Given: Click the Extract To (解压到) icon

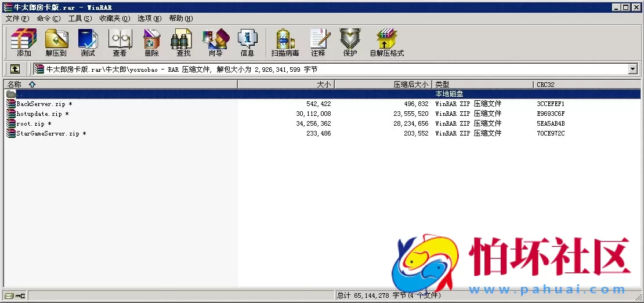Looking at the screenshot, I should [x=56, y=42].
